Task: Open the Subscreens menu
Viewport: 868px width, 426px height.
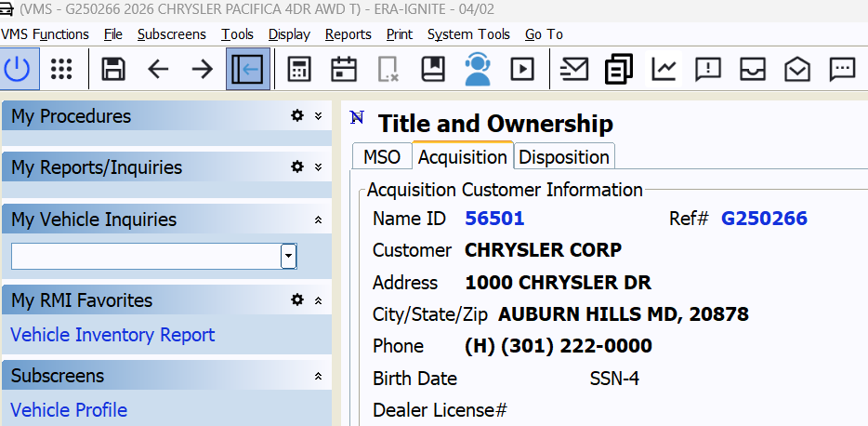Action: pyautogui.click(x=172, y=34)
